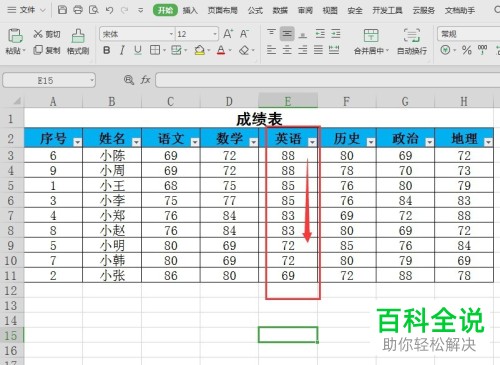Toggle underline formatting
The width and height of the screenshot is (500, 365).
click(138, 50)
